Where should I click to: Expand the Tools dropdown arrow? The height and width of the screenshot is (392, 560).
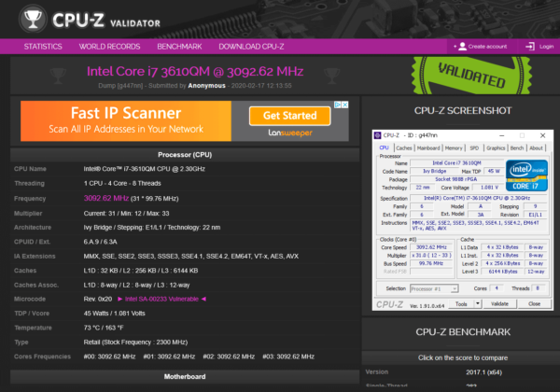coord(478,304)
